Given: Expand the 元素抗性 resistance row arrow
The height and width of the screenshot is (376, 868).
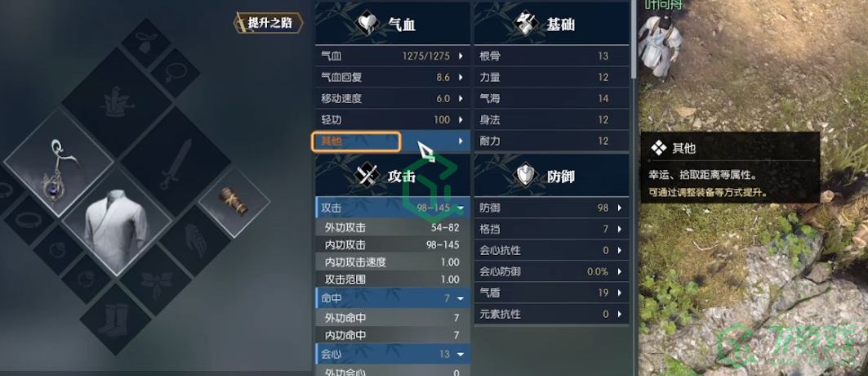Looking at the screenshot, I should [619, 314].
